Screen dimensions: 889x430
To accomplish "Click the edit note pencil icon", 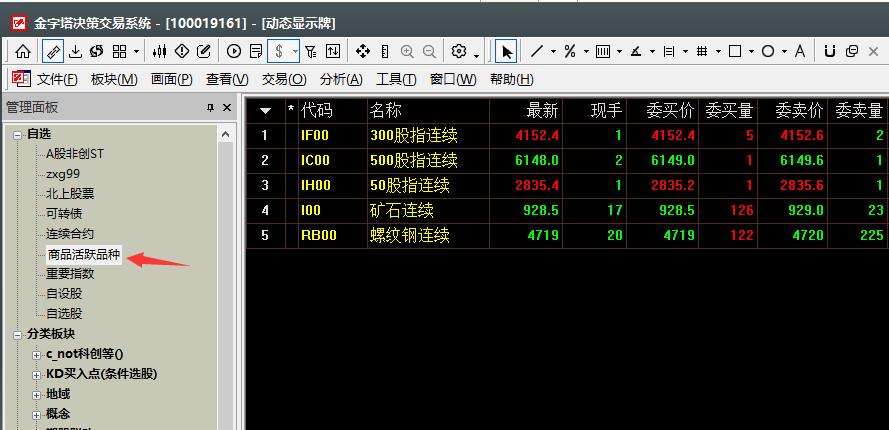I will (x=204, y=52).
